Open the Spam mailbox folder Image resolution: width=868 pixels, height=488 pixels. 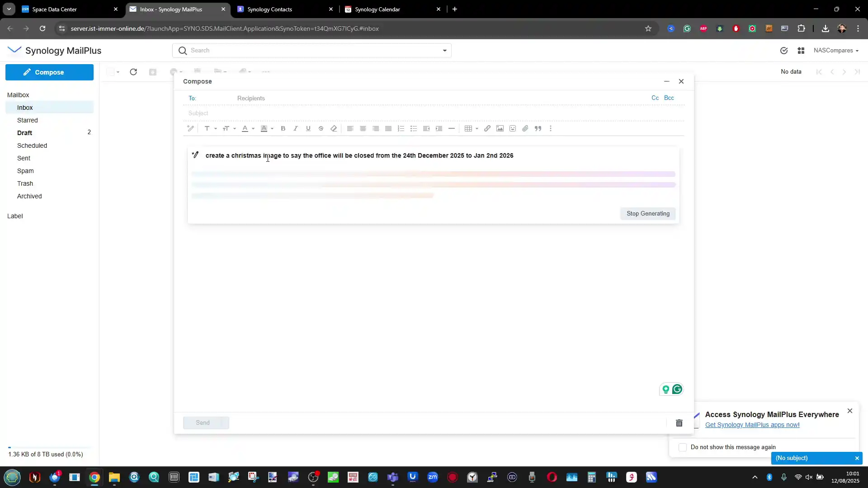point(49,171)
